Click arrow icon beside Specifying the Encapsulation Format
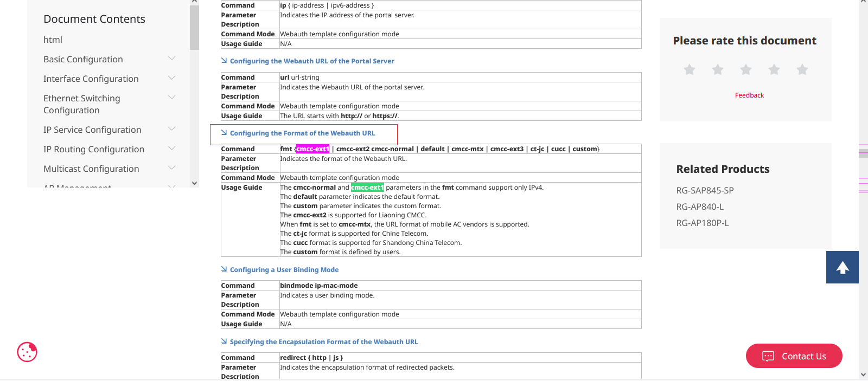Viewport: 868px width, 381px height. pos(224,341)
